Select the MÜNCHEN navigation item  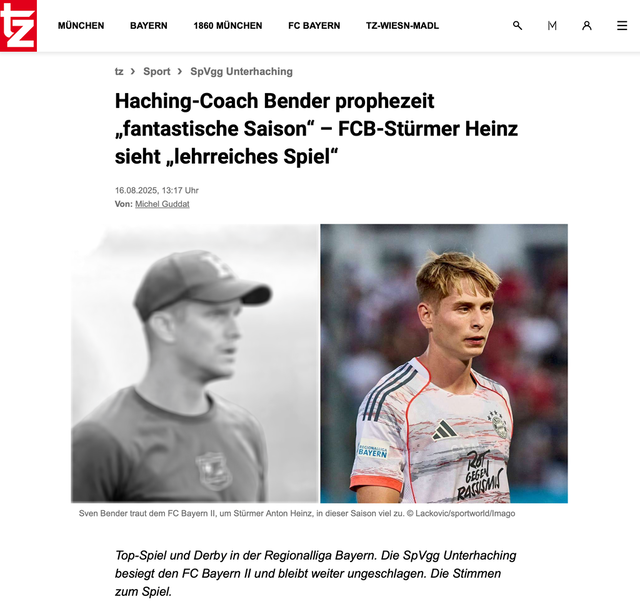click(x=81, y=26)
